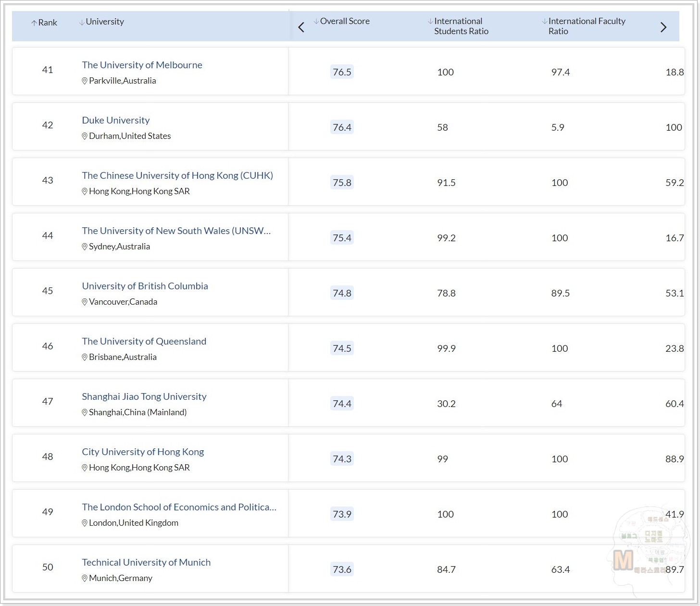Click international students ratio value 78.8
Viewport: 700px width, 606px height.
pyautogui.click(x=446, y=293)
